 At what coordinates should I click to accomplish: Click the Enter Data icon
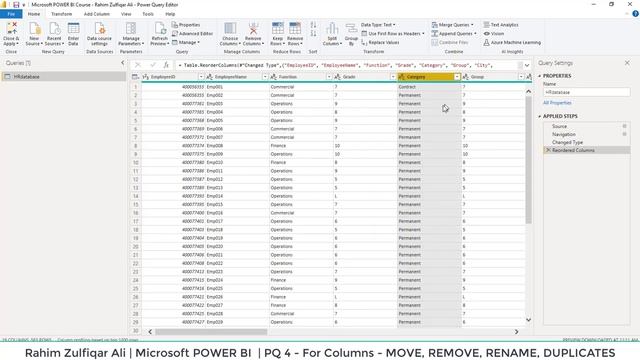[73, 28]
